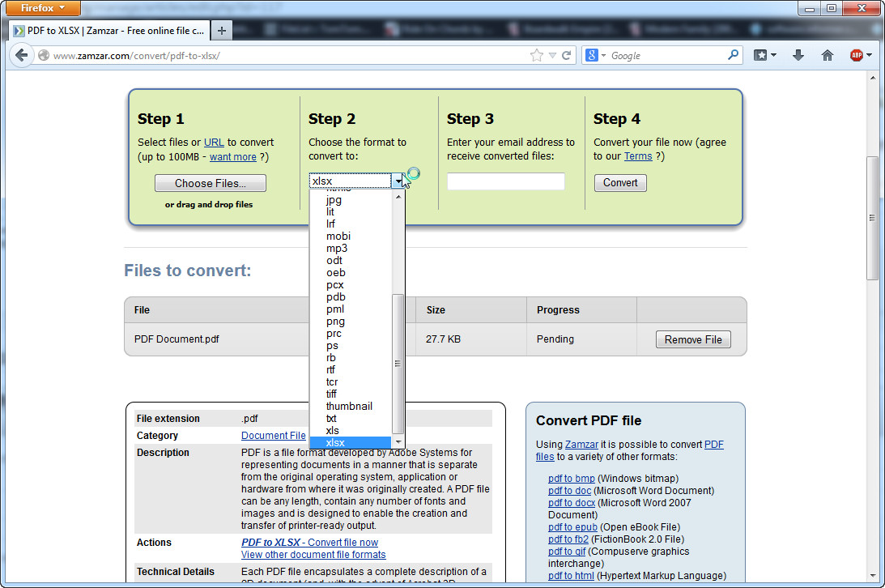The image size is (885, 588).
Task: Click the format list scroll down arrow
Action: 398,442
